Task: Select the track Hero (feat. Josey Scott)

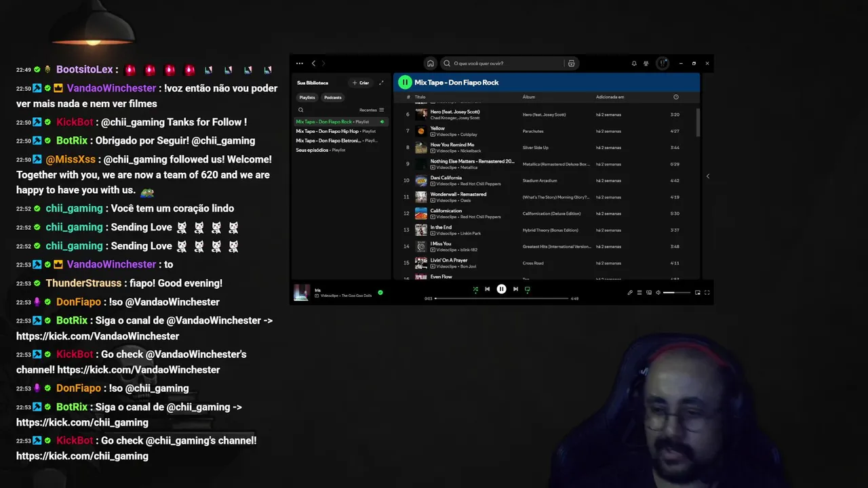Action: 455,112
